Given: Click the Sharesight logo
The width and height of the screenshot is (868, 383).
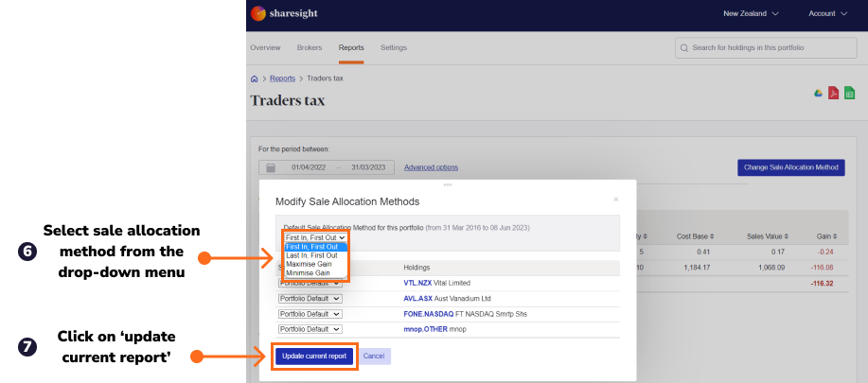Looking at the screenshot, I should point(284,13).
